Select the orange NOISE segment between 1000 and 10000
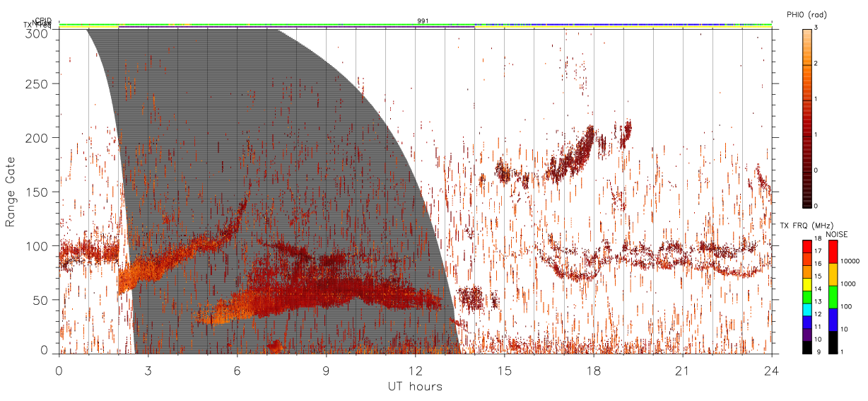Screen dimensions: 868x401 [x=832, y=274]
